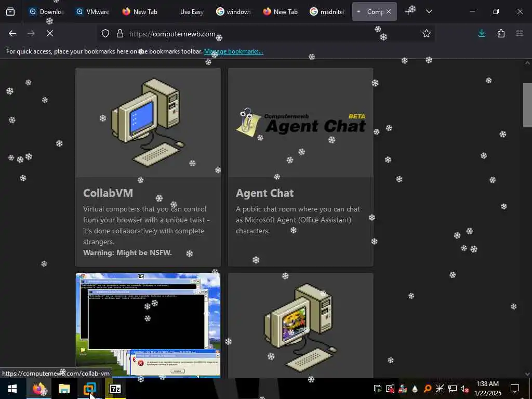Open Firefox application hamburger menu

coord(520,33)
